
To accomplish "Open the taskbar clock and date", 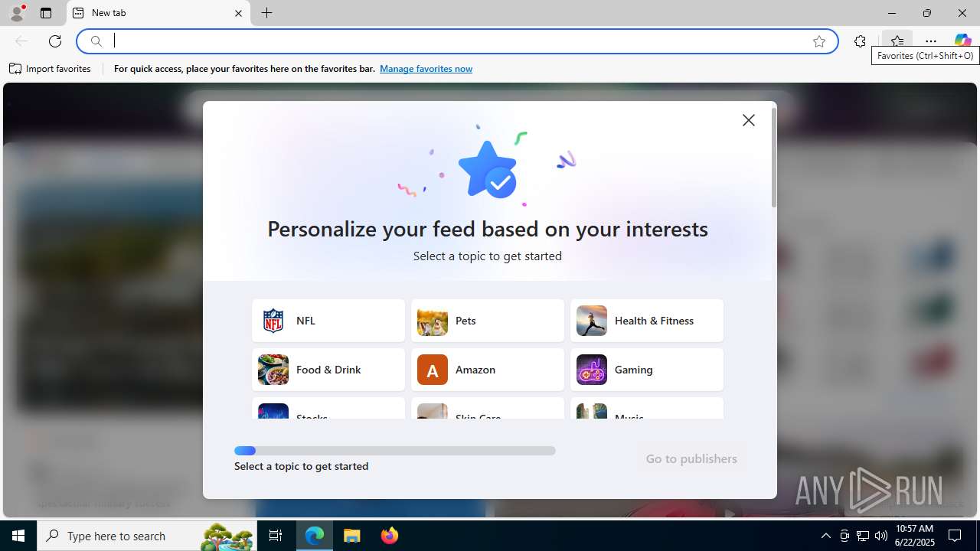I will point(915,536).
